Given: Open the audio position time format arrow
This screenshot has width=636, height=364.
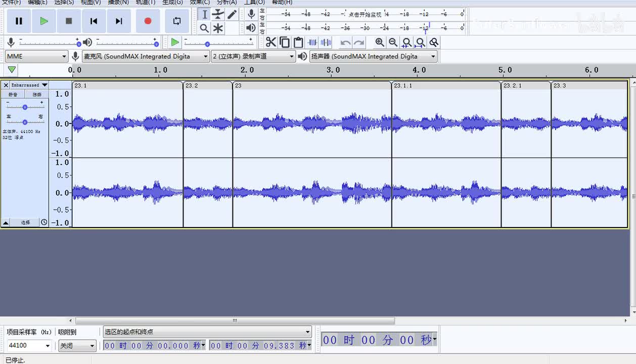Looking at the screenshot, I should (434, 340).
